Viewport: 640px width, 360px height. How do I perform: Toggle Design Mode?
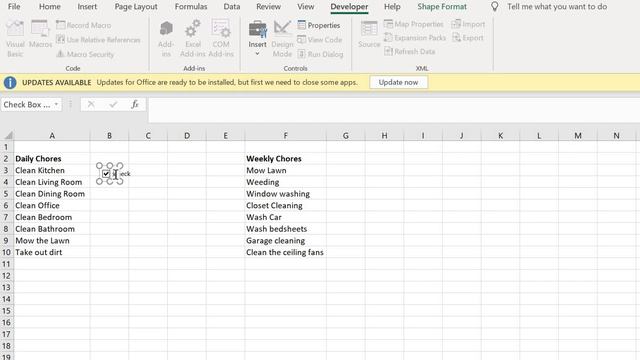point(282,39)
